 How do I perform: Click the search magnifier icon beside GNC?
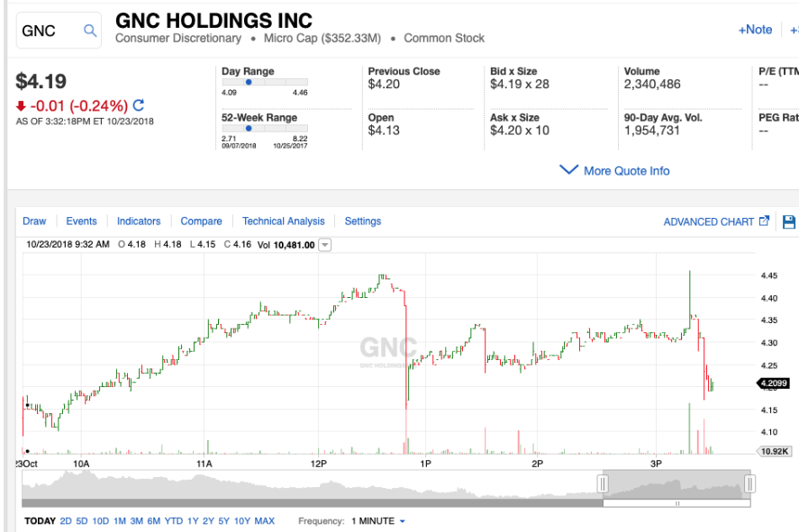(x=90, y=31)
